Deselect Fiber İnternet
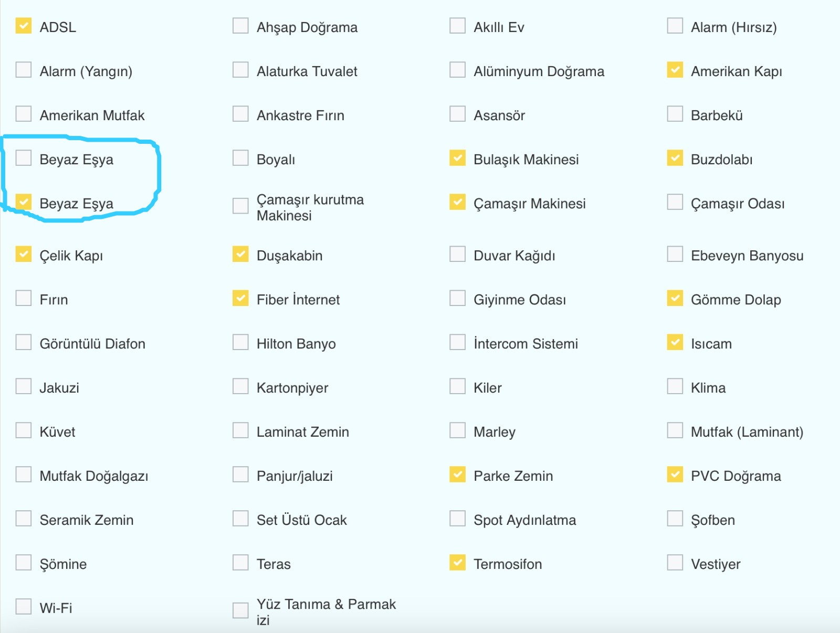 click(240, 298)
